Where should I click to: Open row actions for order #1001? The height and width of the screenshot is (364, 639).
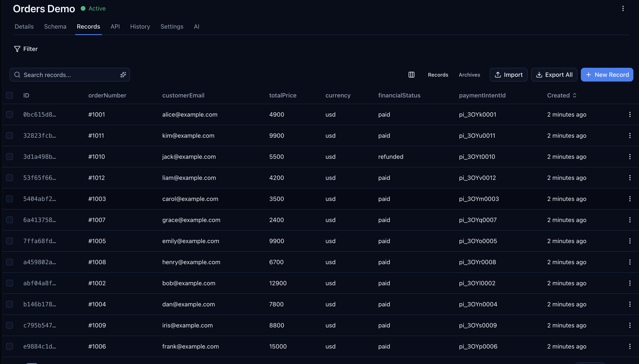[630, 114]
